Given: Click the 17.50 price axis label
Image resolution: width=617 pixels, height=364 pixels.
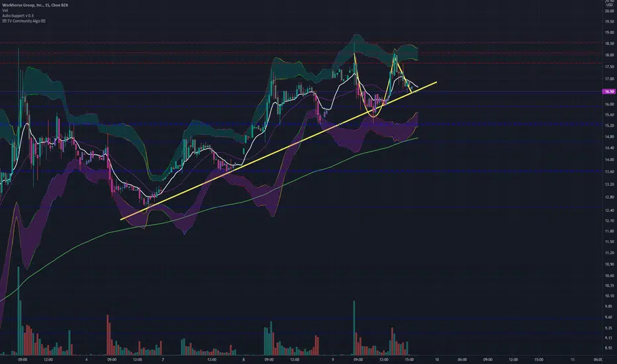Looking at the screenshot, I should click(609, 67).
